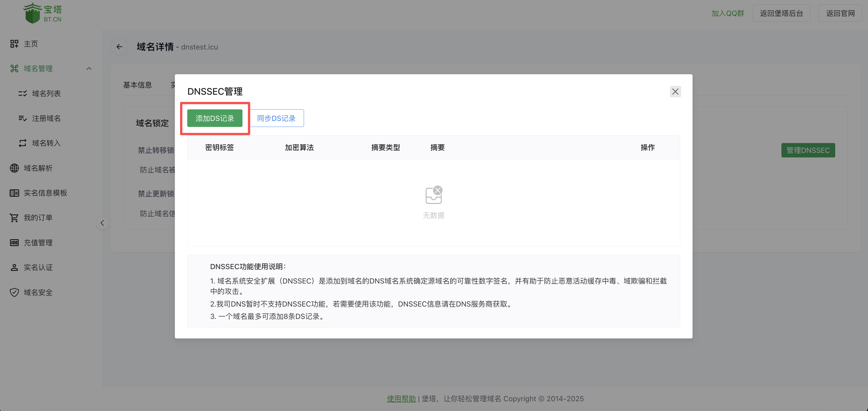
Task: Select the 充值管理 icon
Action: pos(14,242)
